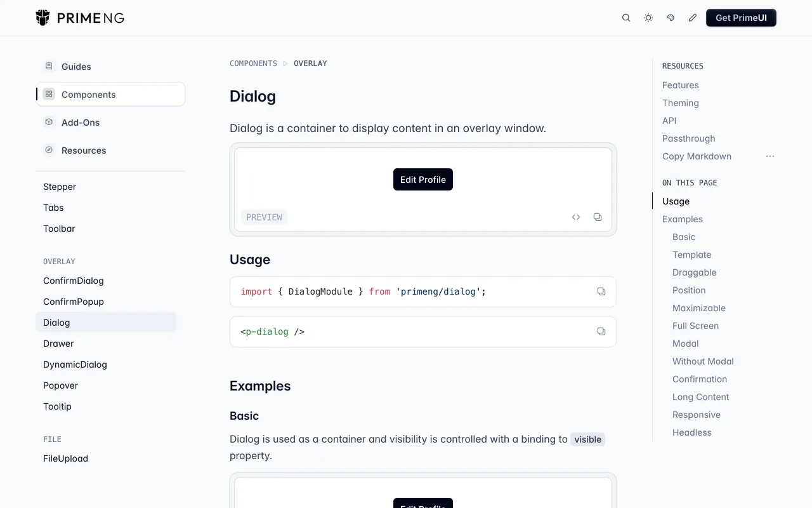The image size is (812, 508).
Task: Open the Tabs component page
Action: pos(53,208)
